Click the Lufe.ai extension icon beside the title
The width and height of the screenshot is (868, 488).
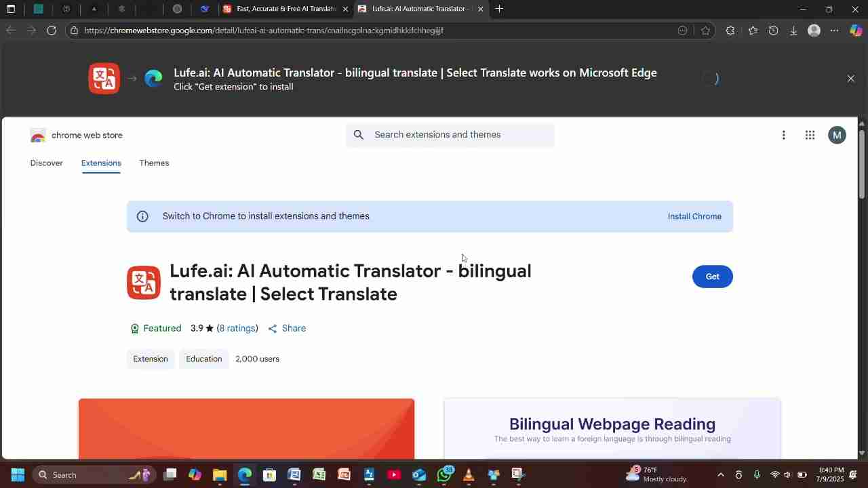(x=143, y=283)
